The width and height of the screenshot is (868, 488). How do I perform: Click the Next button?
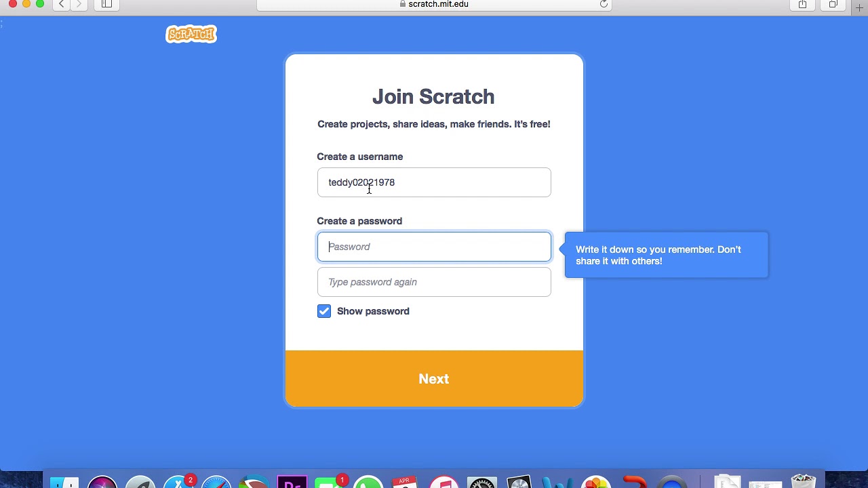(434, 379)
